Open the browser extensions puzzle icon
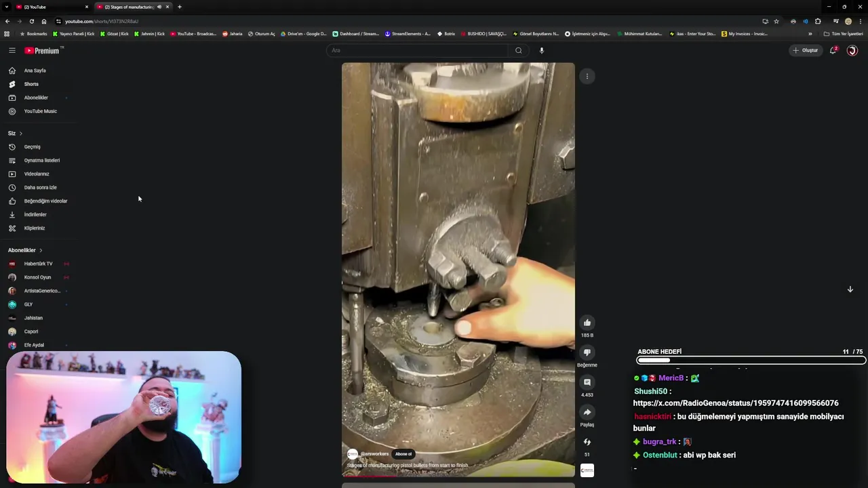868x488 pixels. [x=818, y=21]
